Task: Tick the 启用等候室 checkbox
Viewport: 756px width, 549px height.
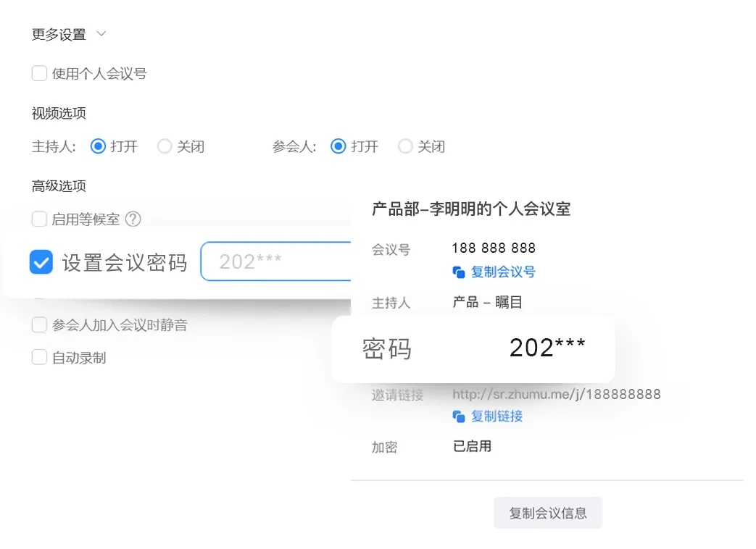Action: click(40, 219)
